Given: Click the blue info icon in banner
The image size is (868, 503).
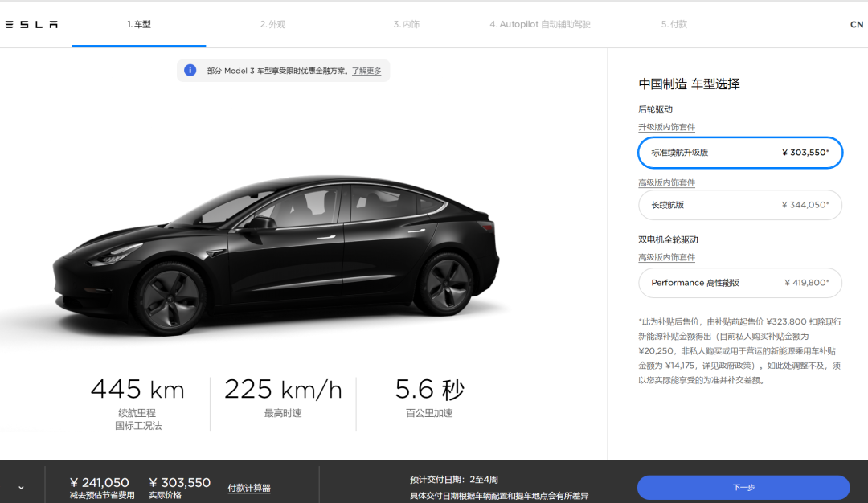Looking at the screenshot, I should [x=190, y=70].
